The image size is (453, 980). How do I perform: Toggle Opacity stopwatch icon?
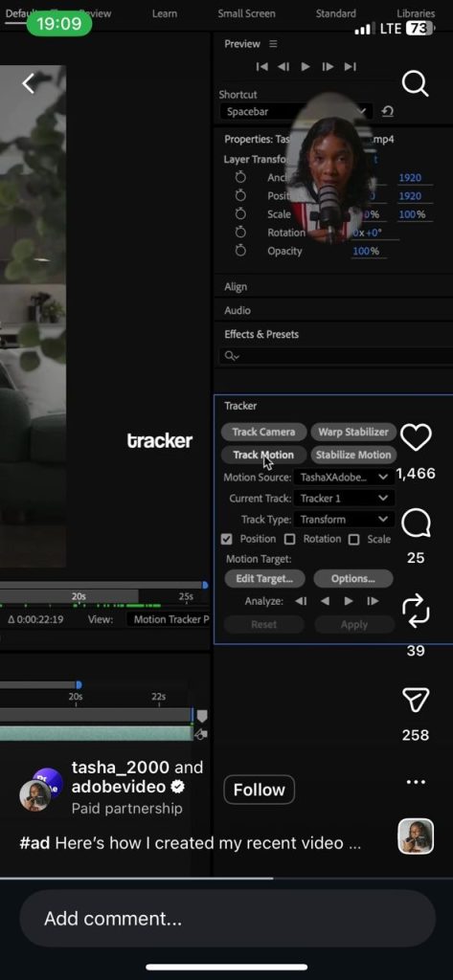pyautogui.click(x=240, y=251)
